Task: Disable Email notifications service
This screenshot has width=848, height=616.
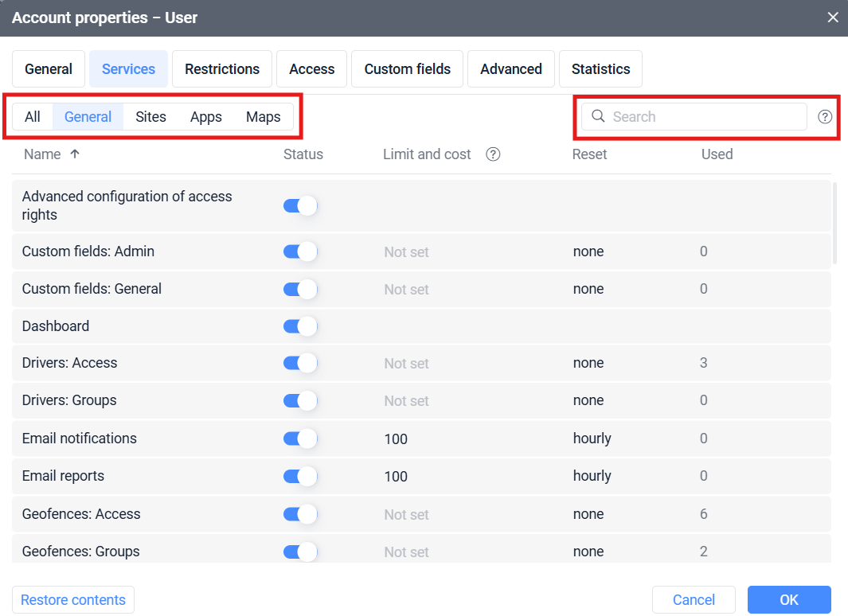Action: coord(300,438)
